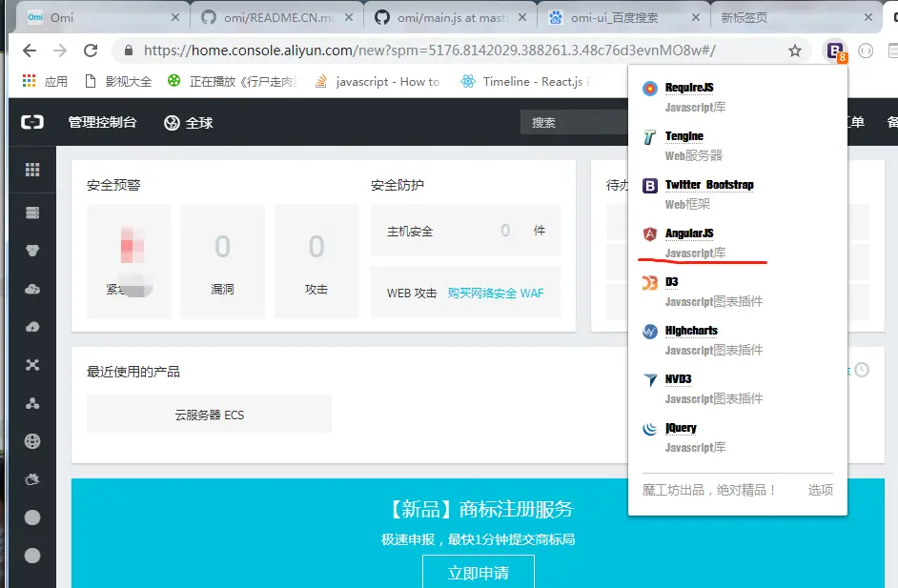Open the Twitter Bootstrap link
Viewport: 898px width, 588px height.
(x=709, y=185)
